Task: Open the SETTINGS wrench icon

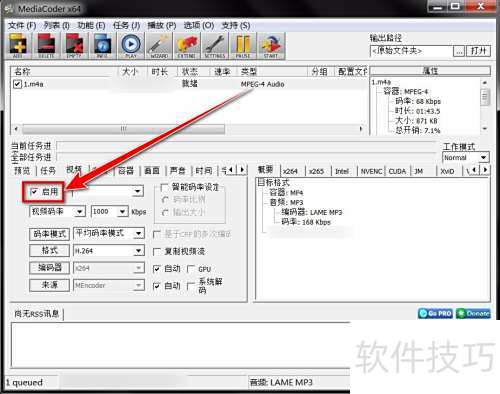Action: (x=215, y=46)
